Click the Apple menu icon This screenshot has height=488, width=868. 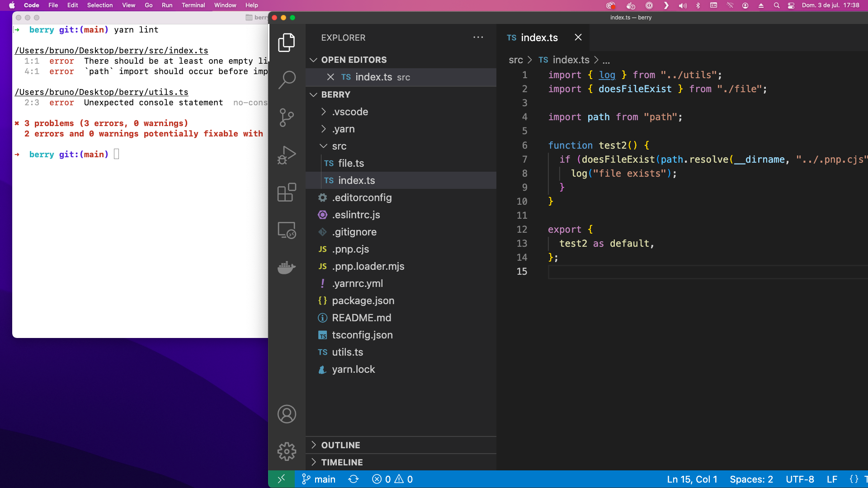12,5
